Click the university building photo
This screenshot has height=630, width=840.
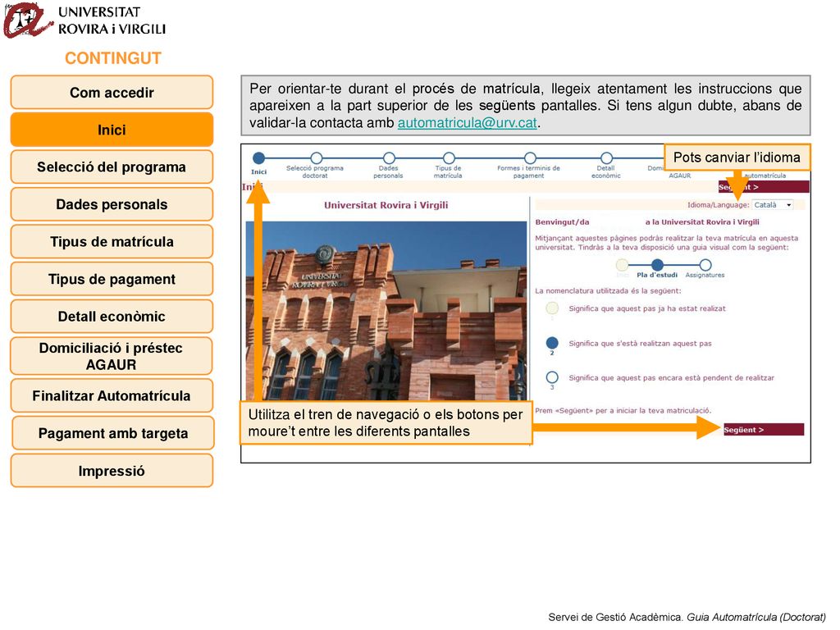pos(386,311)
